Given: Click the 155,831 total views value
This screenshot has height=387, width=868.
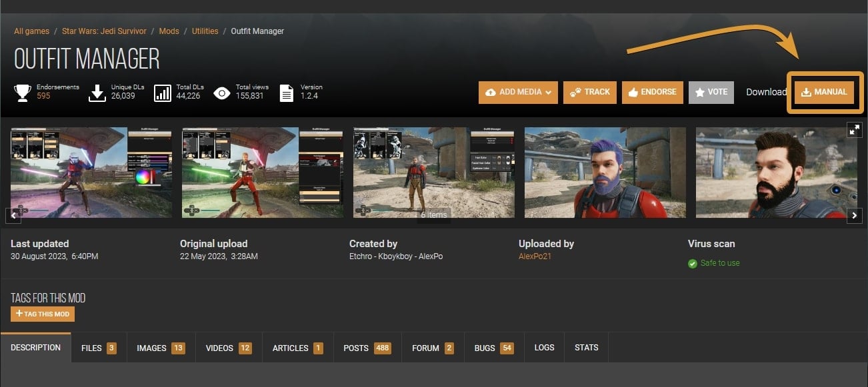Looking at the screenshot, I should [x=249, y=96].
